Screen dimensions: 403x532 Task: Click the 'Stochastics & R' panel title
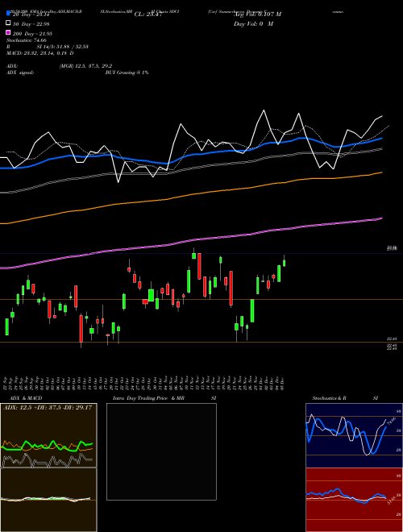click(329, 398)
